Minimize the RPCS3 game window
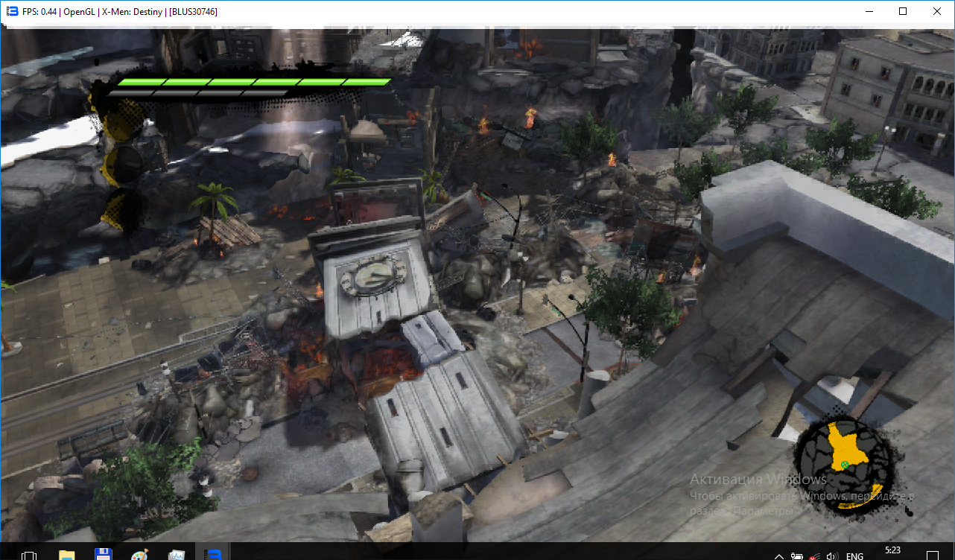 [869, 11]
